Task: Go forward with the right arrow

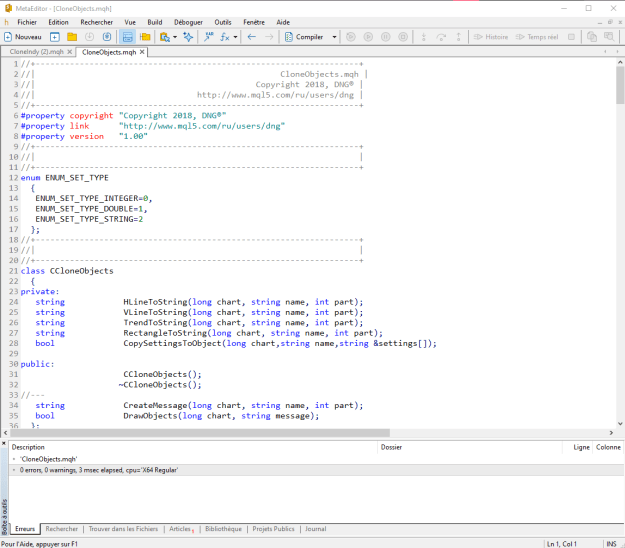Action: pos(269,37)
